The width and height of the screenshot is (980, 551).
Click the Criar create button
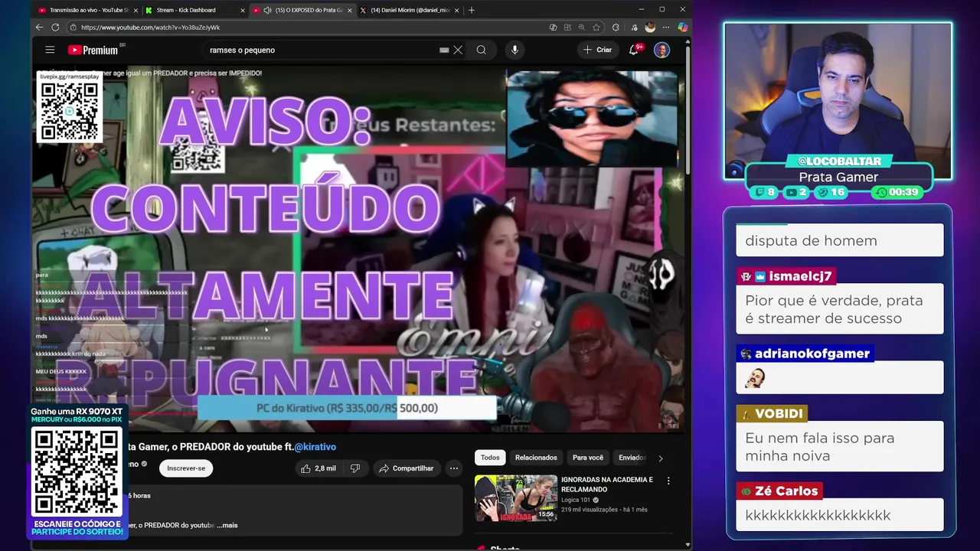click(x=597, y=50)
